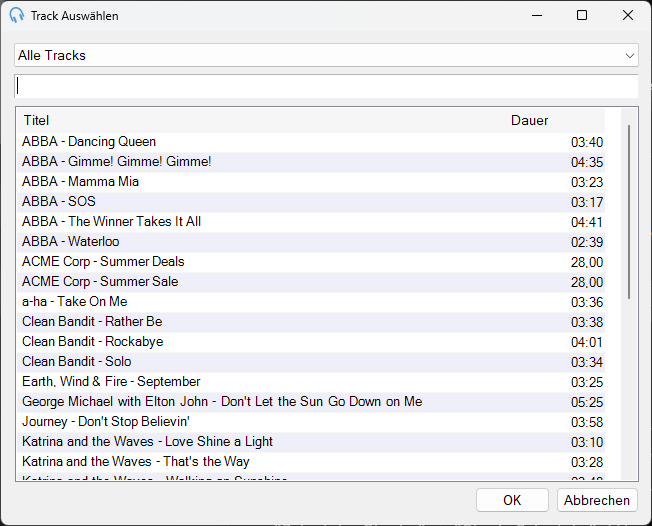This screenshot has height=526, width=652.
Task: Select ACME Corp - Summer Sale
Action: coord(311,282)
